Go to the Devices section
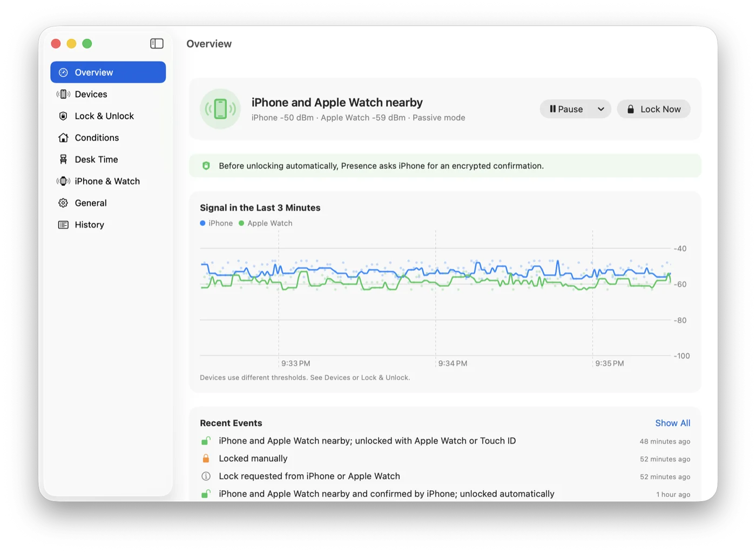 point(108,95)
